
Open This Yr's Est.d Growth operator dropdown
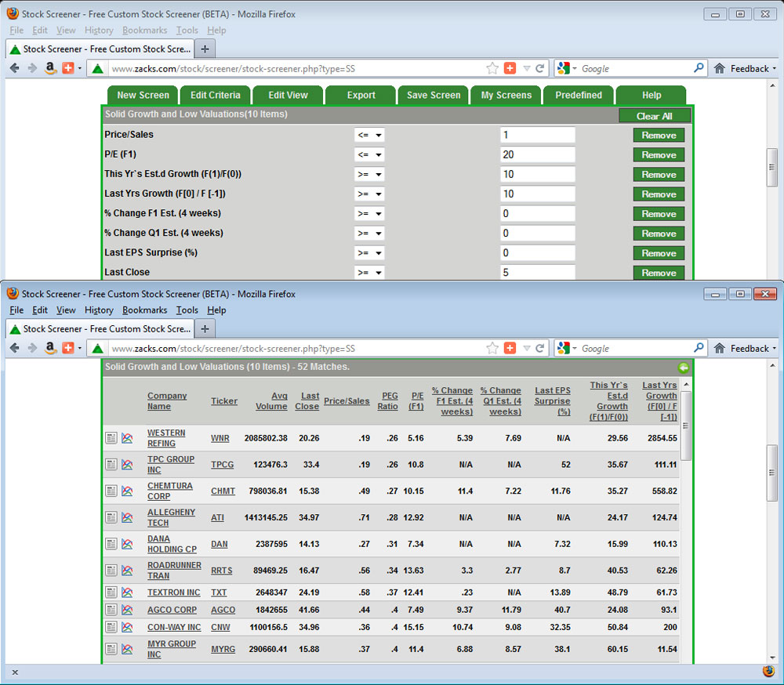[x=369, y=175]
